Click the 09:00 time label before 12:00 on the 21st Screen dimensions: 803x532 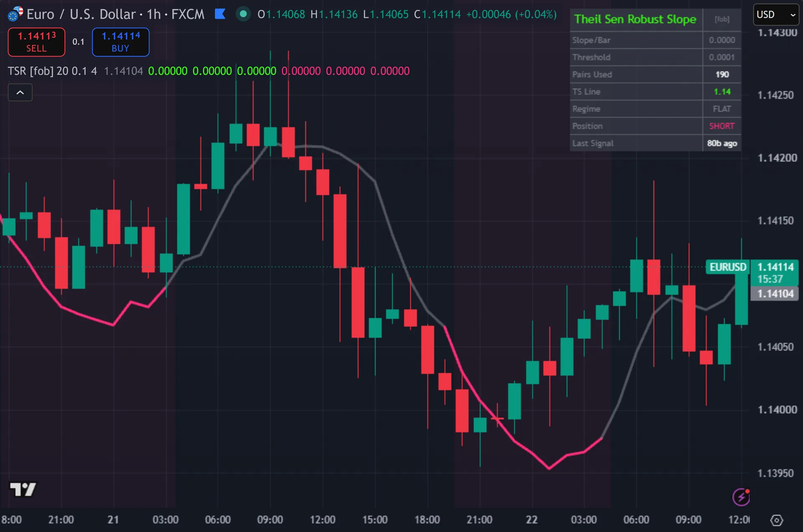point(270,520)
